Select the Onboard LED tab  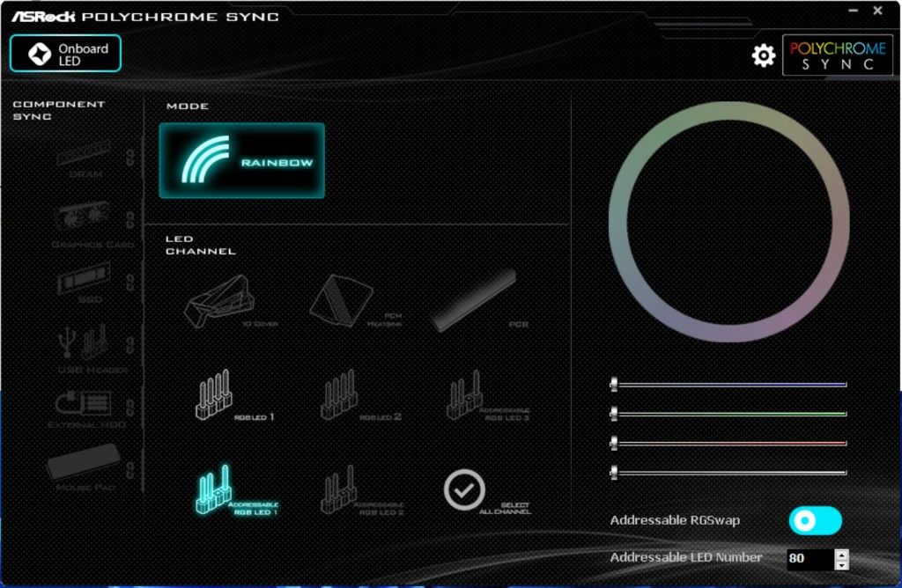pos(65,54)
